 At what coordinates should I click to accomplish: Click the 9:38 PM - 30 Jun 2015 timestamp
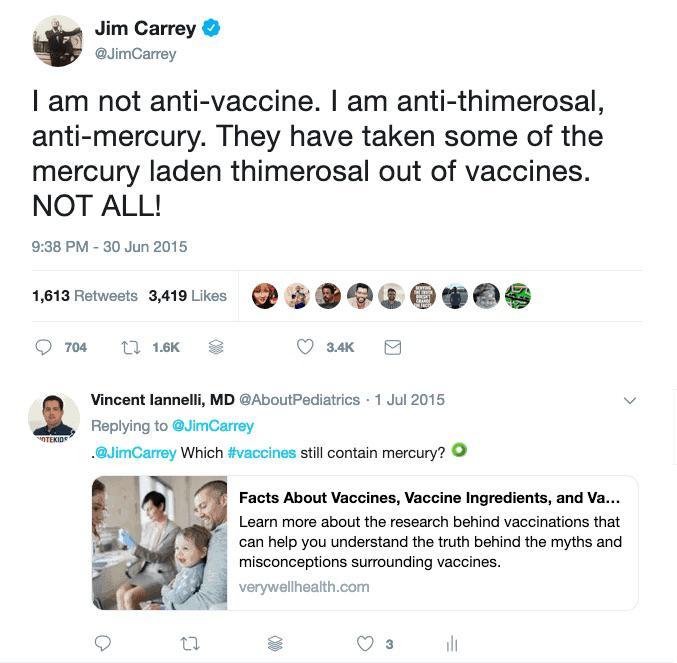(109, 246)
